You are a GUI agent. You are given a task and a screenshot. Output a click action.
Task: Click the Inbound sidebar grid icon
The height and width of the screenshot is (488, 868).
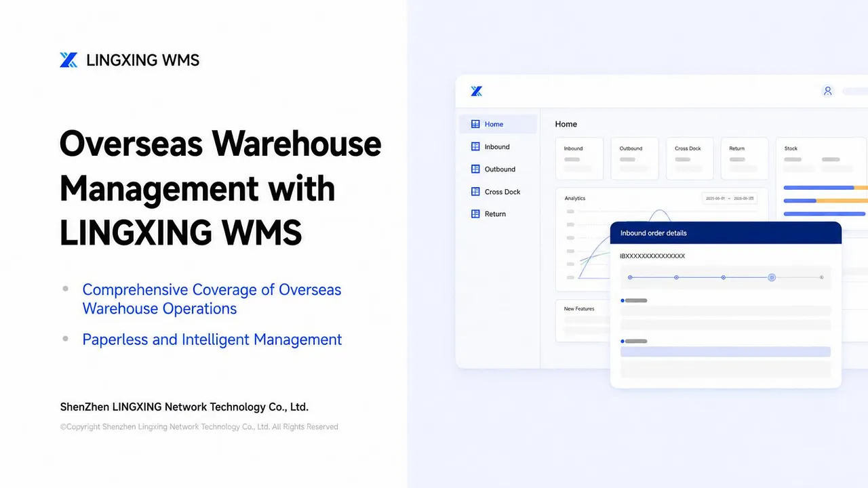tap(475, 146)
